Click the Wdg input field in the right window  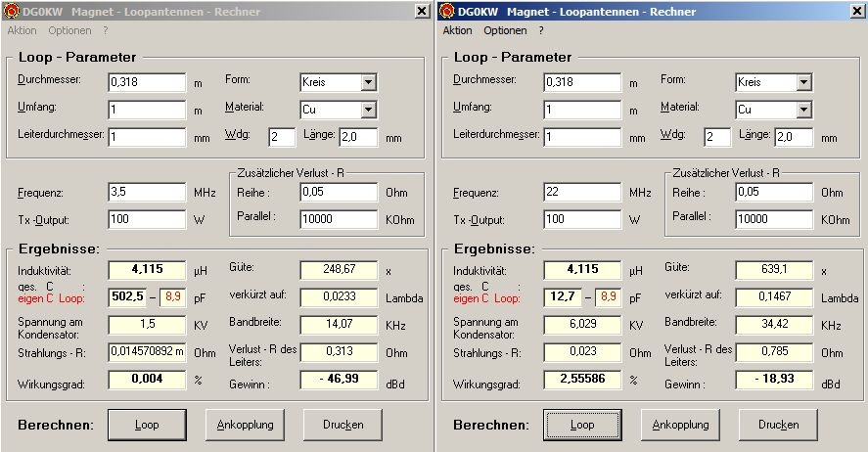coord(716,137)
